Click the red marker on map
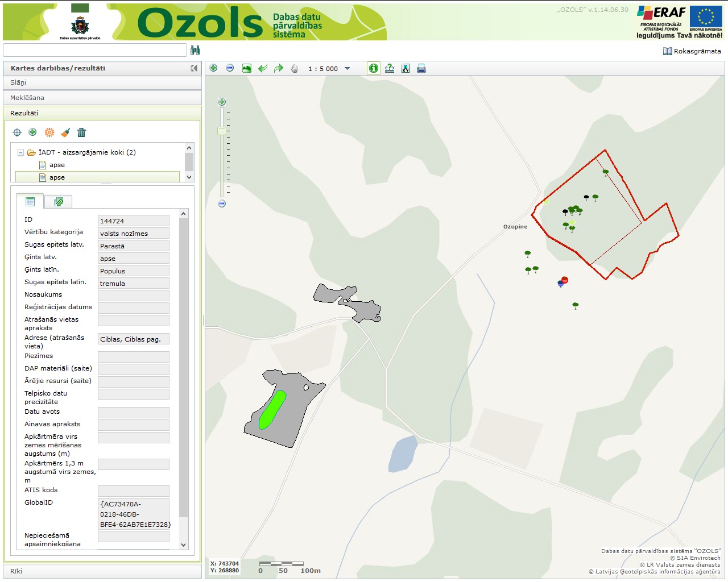The width and height of the screenshot is (728, 582). point(565,280)
